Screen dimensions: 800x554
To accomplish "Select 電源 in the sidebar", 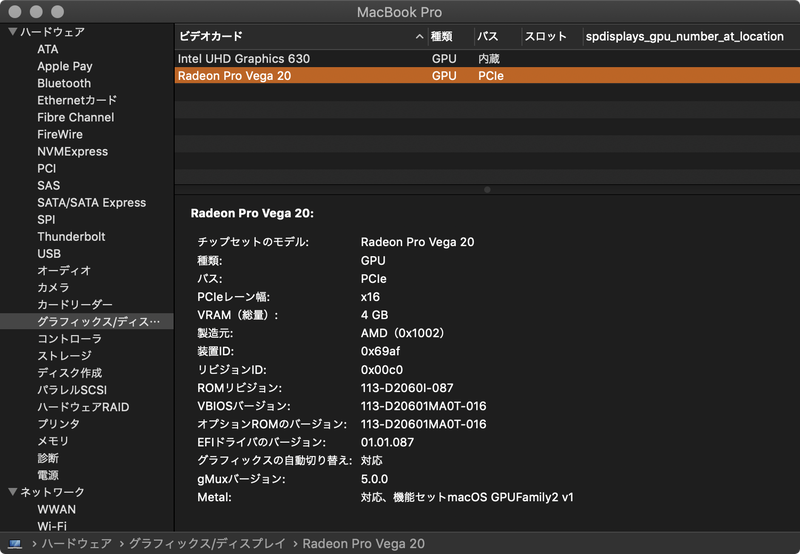I will 47,475.
